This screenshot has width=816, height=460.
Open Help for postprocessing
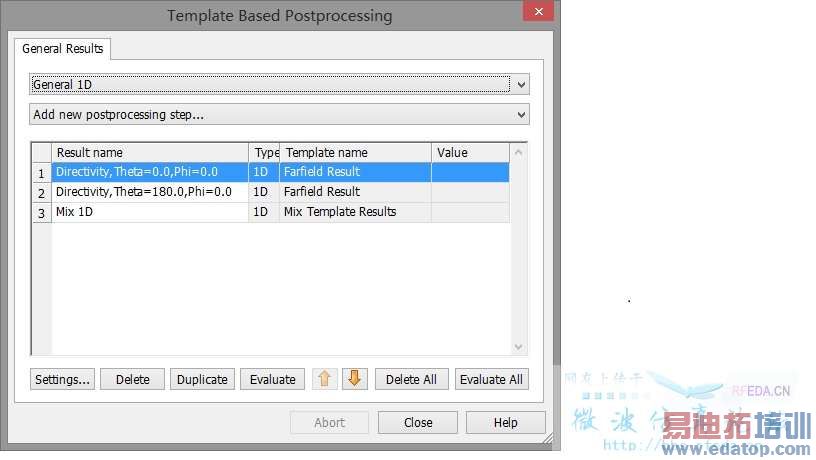click(506, 423)
